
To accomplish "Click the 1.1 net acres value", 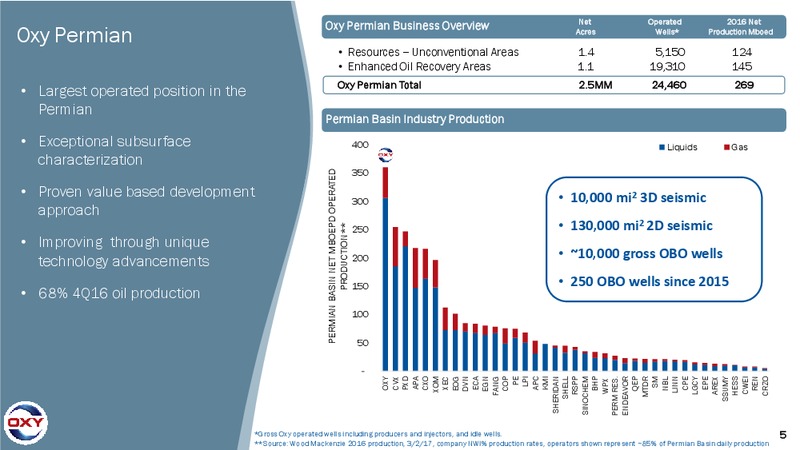I will click(586, 66).
